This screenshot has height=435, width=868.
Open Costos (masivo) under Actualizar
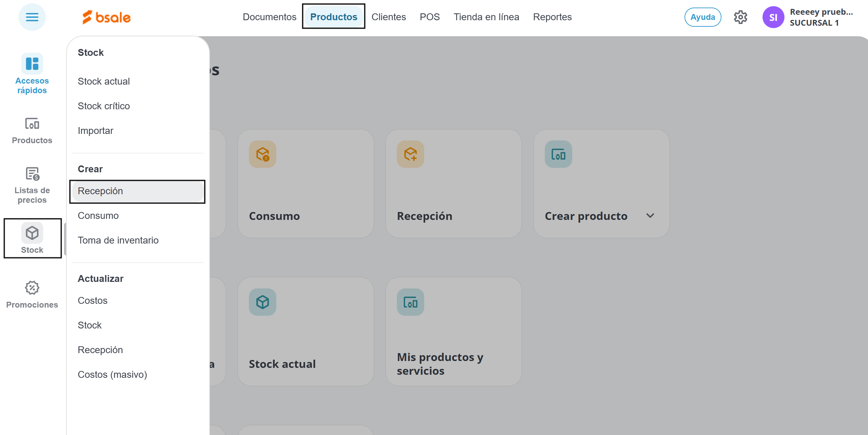tap(112, 375)
